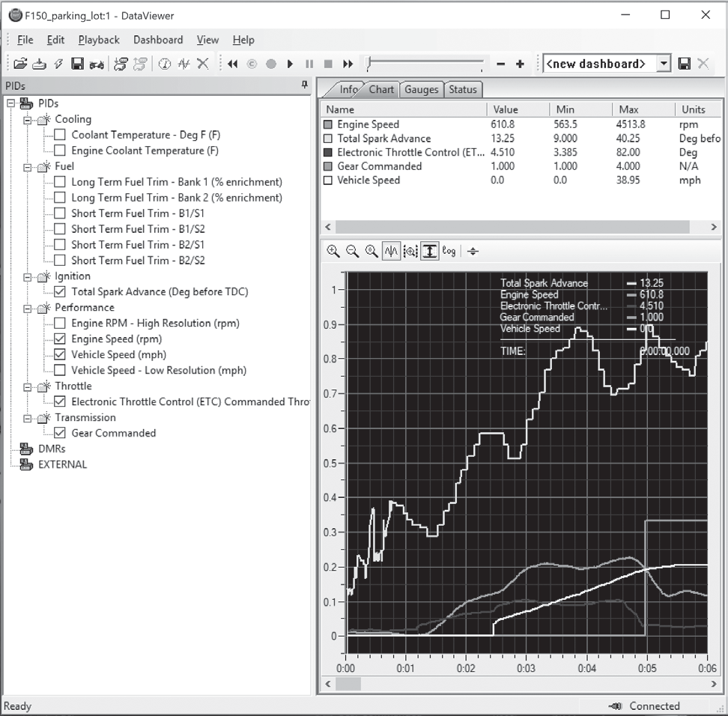Collapse the Performance group
This screenshot has width=728, height=716.
28,309
